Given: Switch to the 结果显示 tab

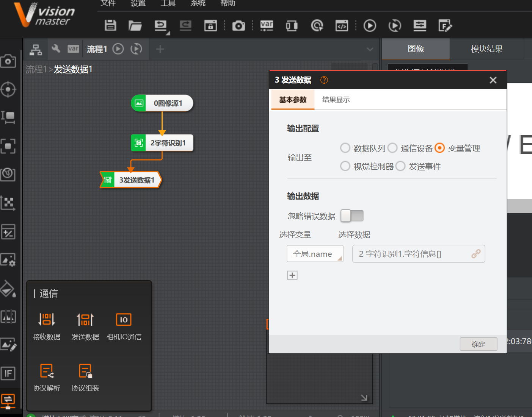Looking at the screenshot, I should coord(335,99).
